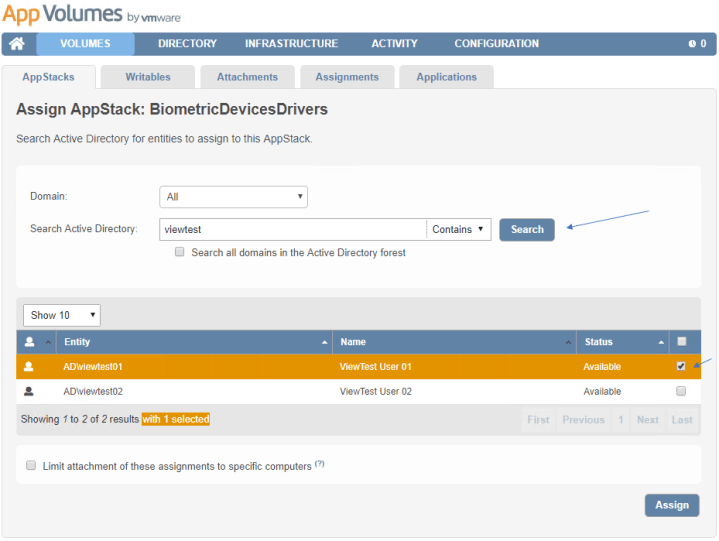The image size is (719, 541).
Task: Sort by Entity column arrow
Action: pos(325,343)
